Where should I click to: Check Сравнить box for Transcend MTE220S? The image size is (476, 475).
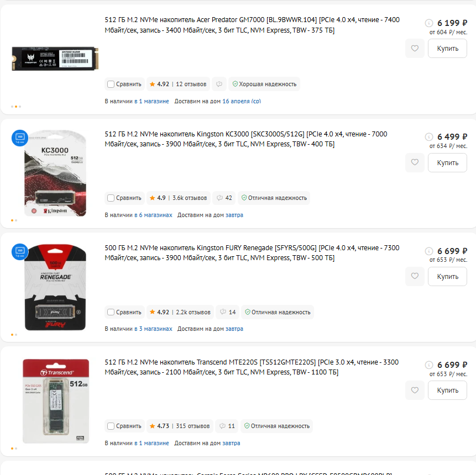[x=111, y=426]
